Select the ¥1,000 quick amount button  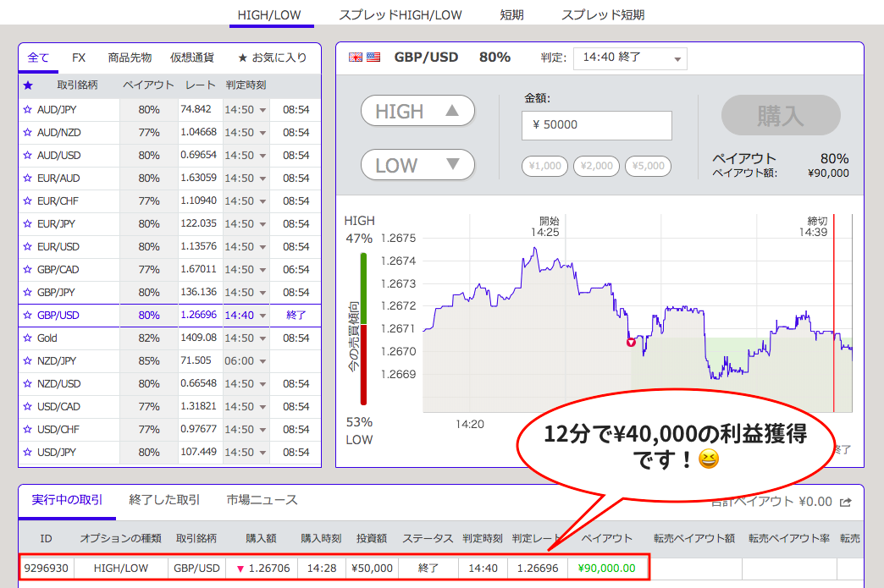[544, 166]
